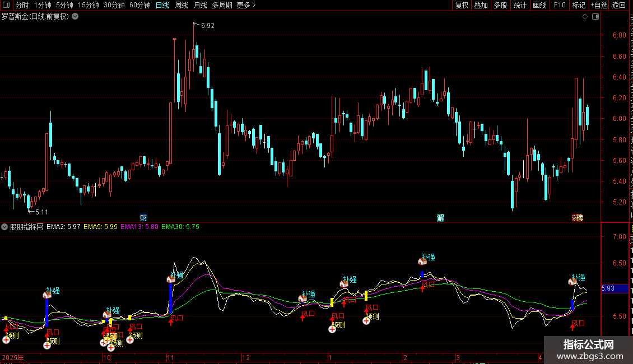Click the 风口 red arrow in December
This screenshot has height=364, width=633.
click(x=302, y=317)
